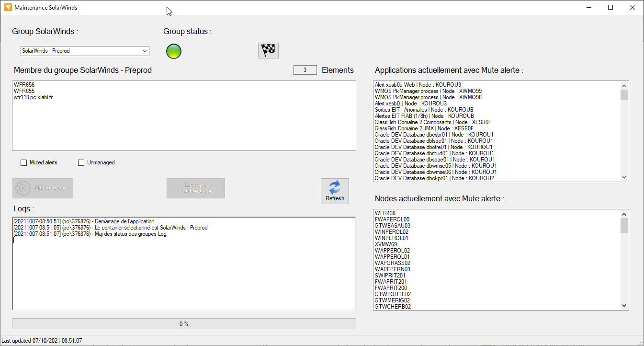Click the Elements count field showing 3
The image size is (644, 346).
tap(305, 70)
